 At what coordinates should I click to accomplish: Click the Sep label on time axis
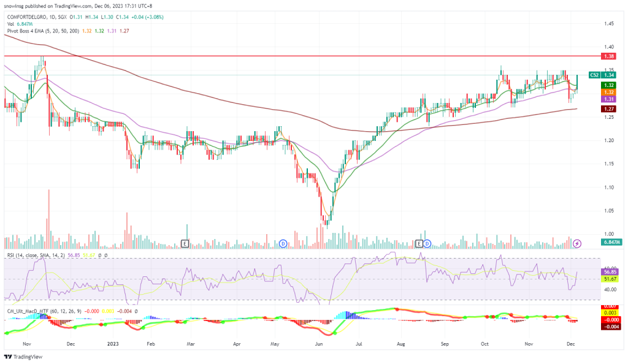click(445, 344)
